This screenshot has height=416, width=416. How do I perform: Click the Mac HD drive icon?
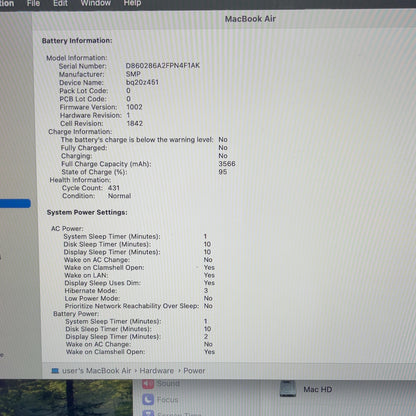(x=288, y=389)
